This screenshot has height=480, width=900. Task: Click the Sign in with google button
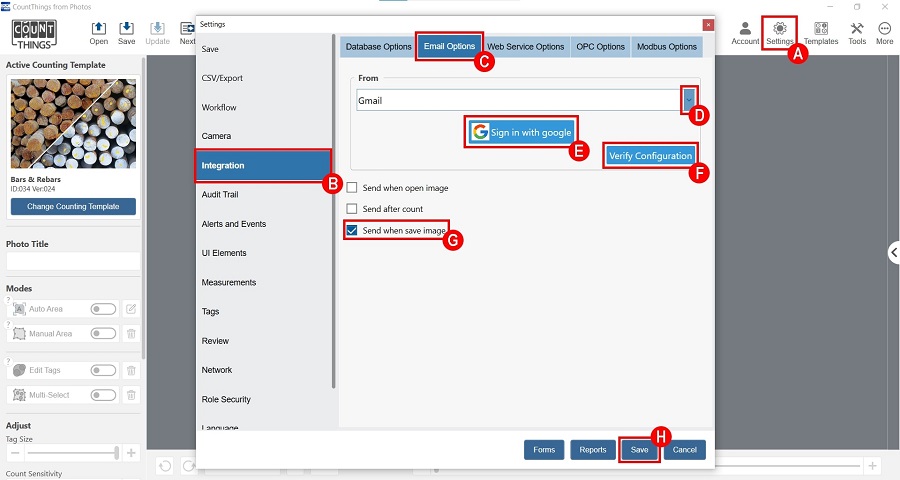(x=521, y=132)
